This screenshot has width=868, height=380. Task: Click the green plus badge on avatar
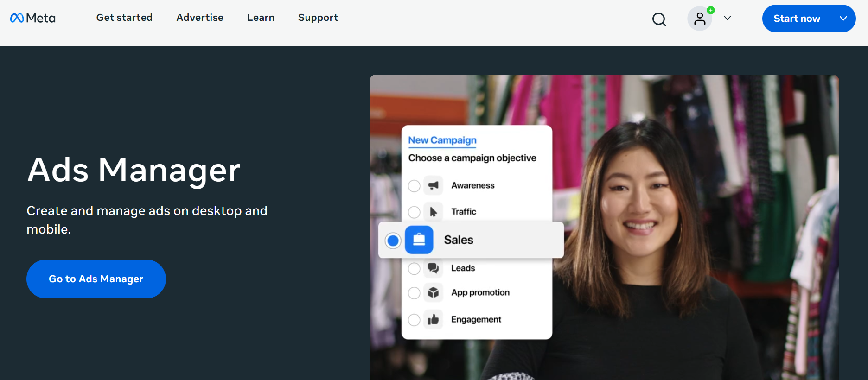710,10
